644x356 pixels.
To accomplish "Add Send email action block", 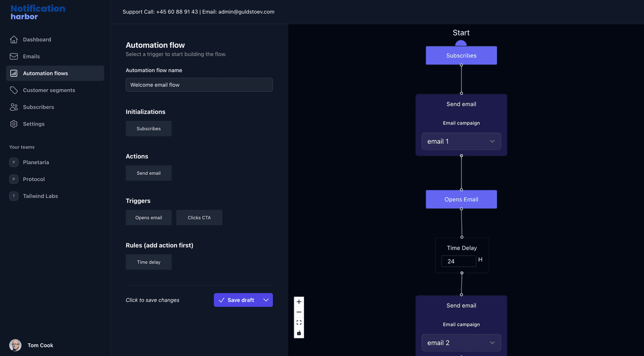I will click(x=148, y=173).
